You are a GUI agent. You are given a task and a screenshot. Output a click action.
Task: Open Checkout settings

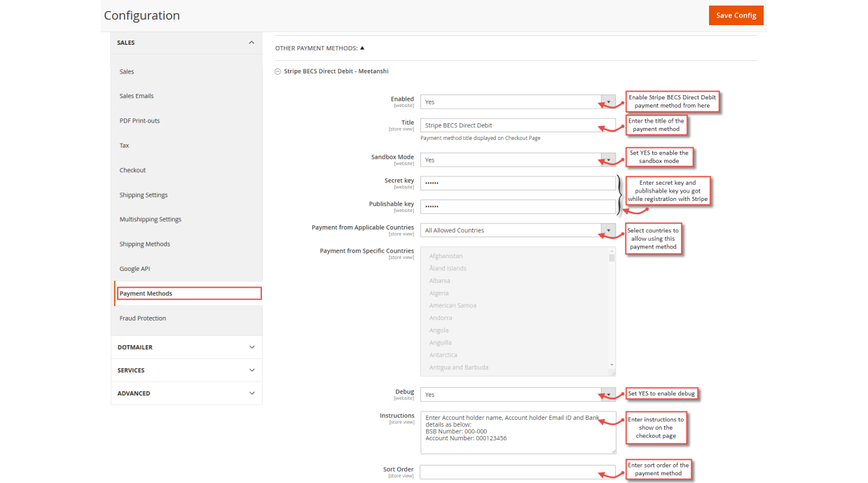pos(132,170)
